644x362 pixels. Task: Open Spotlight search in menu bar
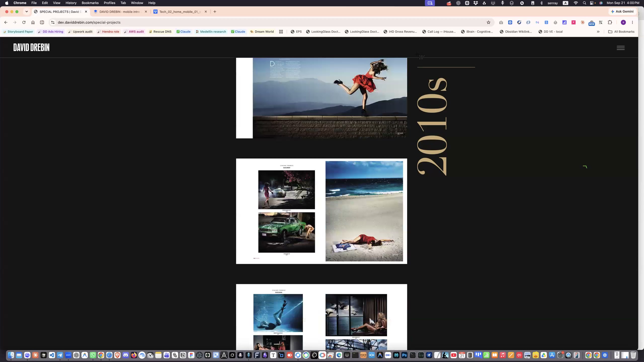pyautogui.click(x=584, y=3)
